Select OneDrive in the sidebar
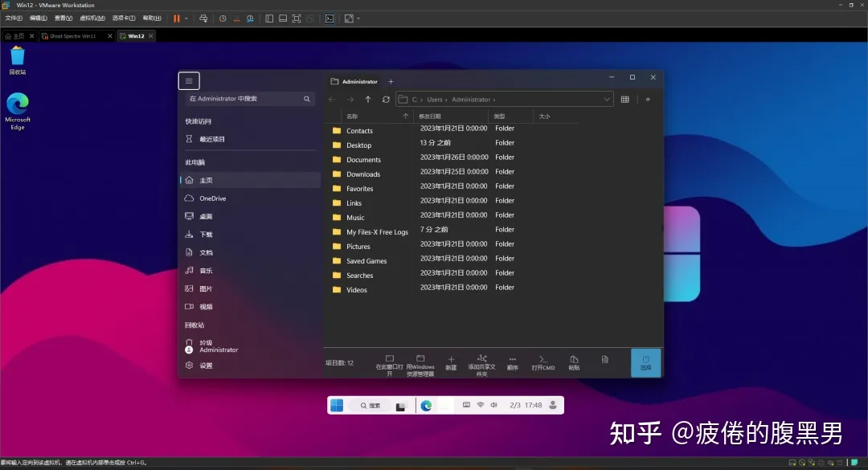 click(251, 198)
